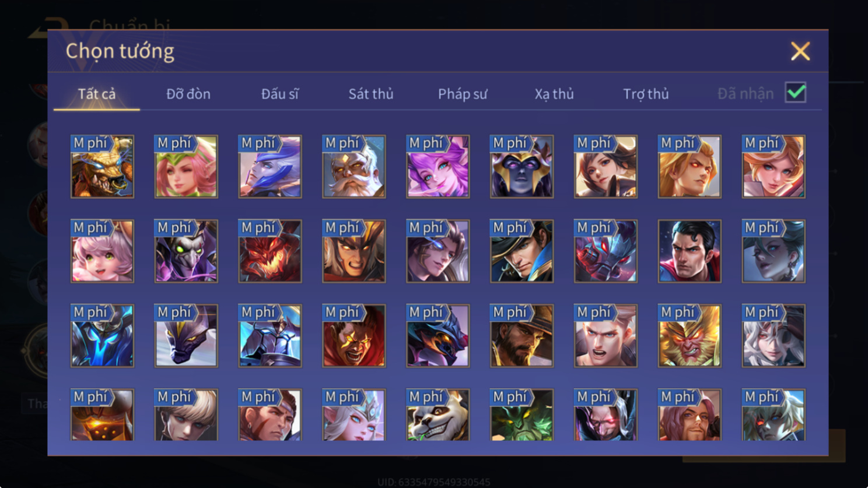Viewport: 868px width, 488px height.
Task: Pick the panda hero portrait
Action: (x=437, y=415)
